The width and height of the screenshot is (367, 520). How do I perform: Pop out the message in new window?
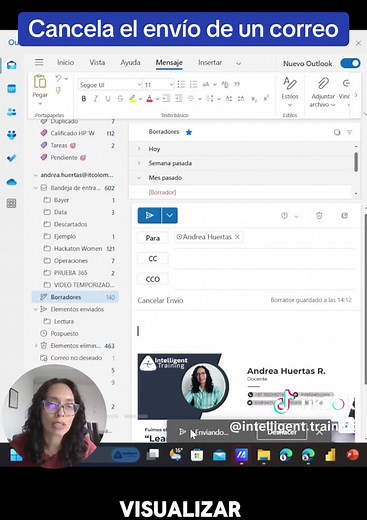tap(345, 216)
